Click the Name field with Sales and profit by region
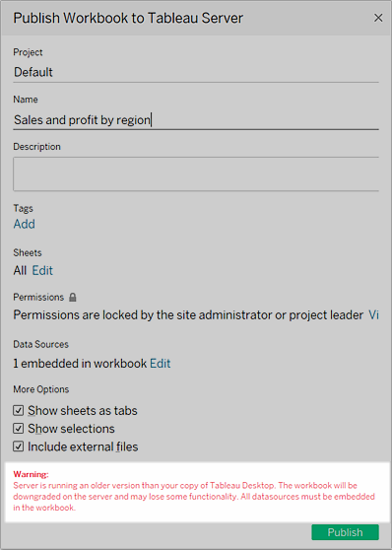392x550 pixels. coord(196,120)
